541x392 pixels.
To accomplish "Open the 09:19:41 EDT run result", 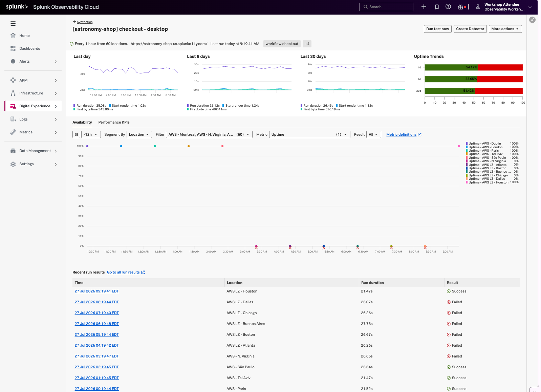I will tap(97, 291).
